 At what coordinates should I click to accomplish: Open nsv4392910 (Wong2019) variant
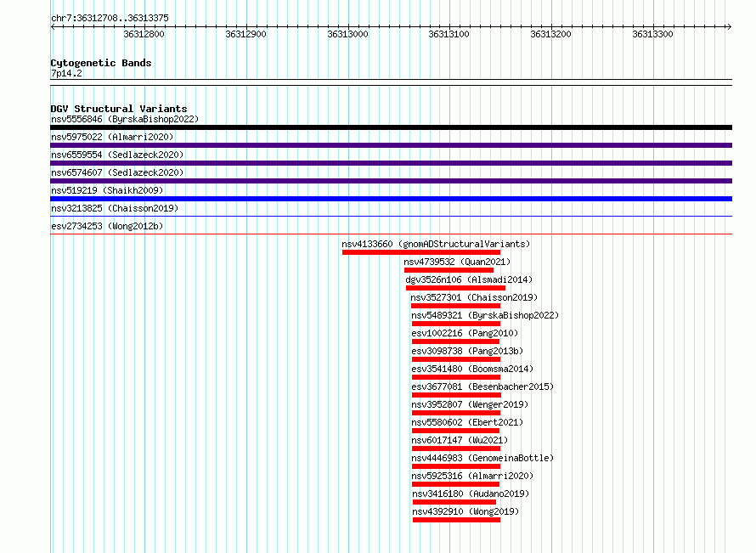(465, 511)
